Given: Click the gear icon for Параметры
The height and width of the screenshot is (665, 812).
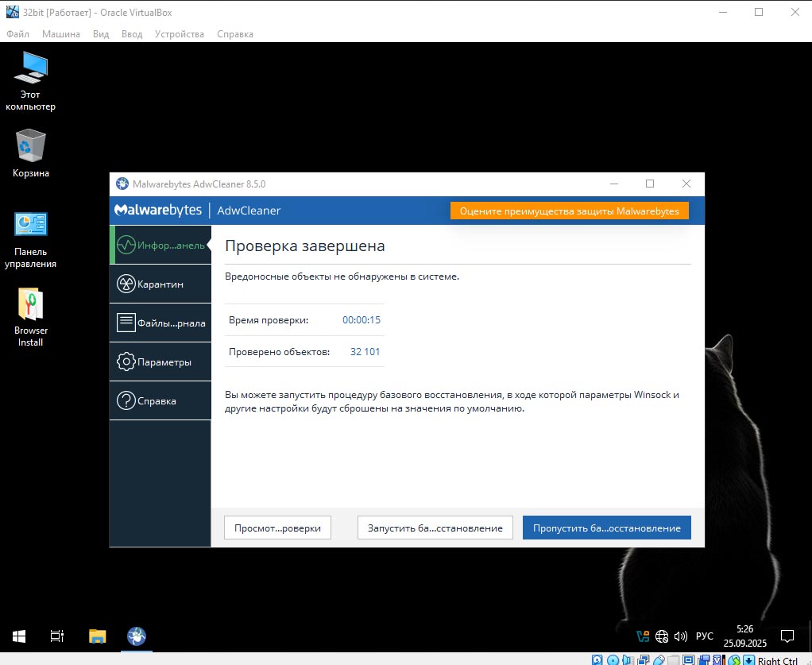Looking at the screenshot, I should [126, 361].
